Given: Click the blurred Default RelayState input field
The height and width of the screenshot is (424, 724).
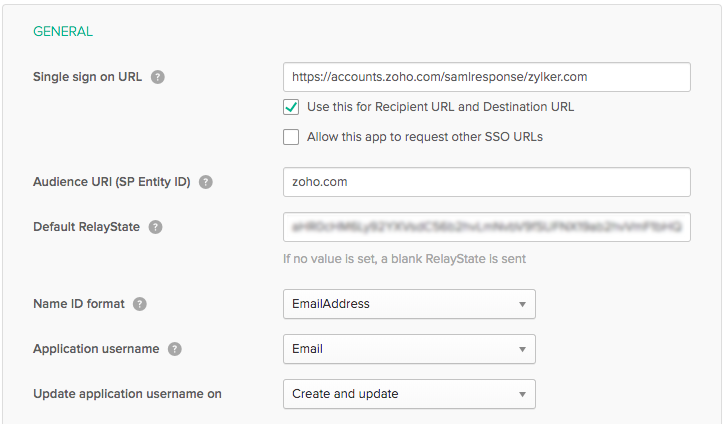Looking at the screenshot, I should coord(487,227).
